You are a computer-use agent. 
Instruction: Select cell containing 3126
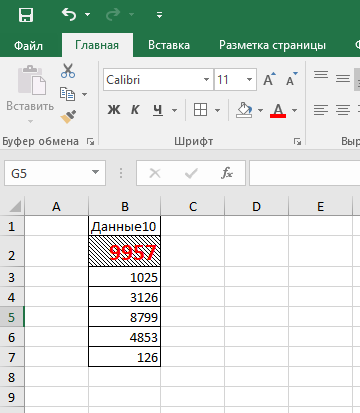[x=125, y=297]
